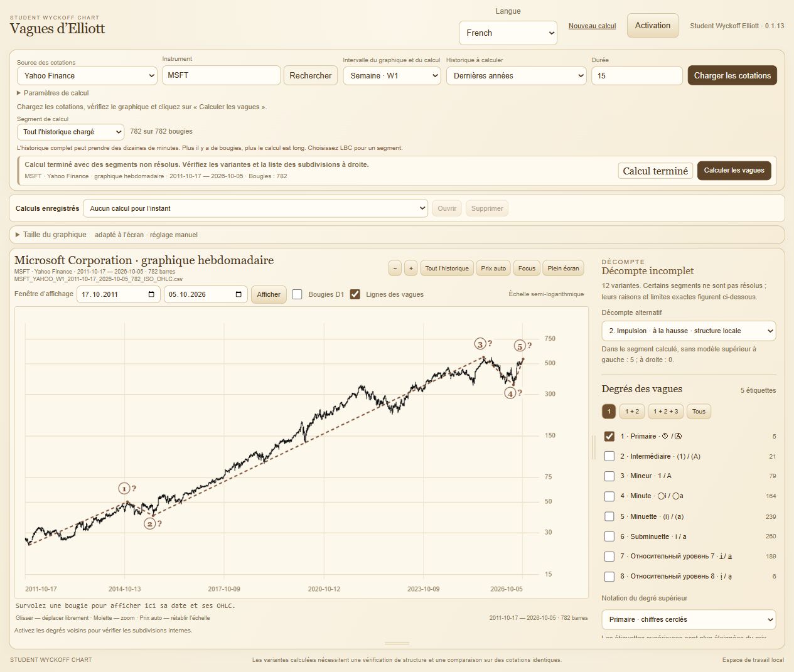This screenshot has height=672, width=794.
Task: Click the Rechercher button
Action: coord(311,75)
